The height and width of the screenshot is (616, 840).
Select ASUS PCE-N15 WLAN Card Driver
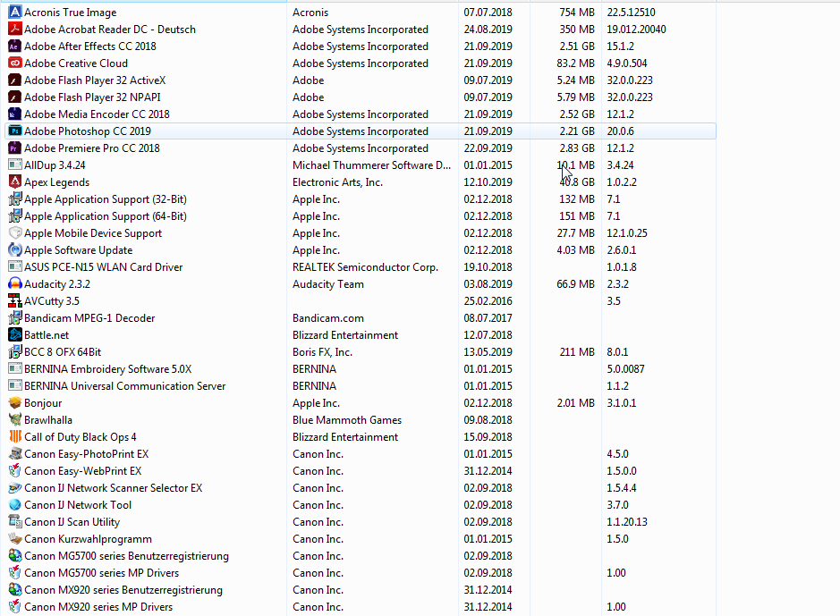click(x=104, y=267)
